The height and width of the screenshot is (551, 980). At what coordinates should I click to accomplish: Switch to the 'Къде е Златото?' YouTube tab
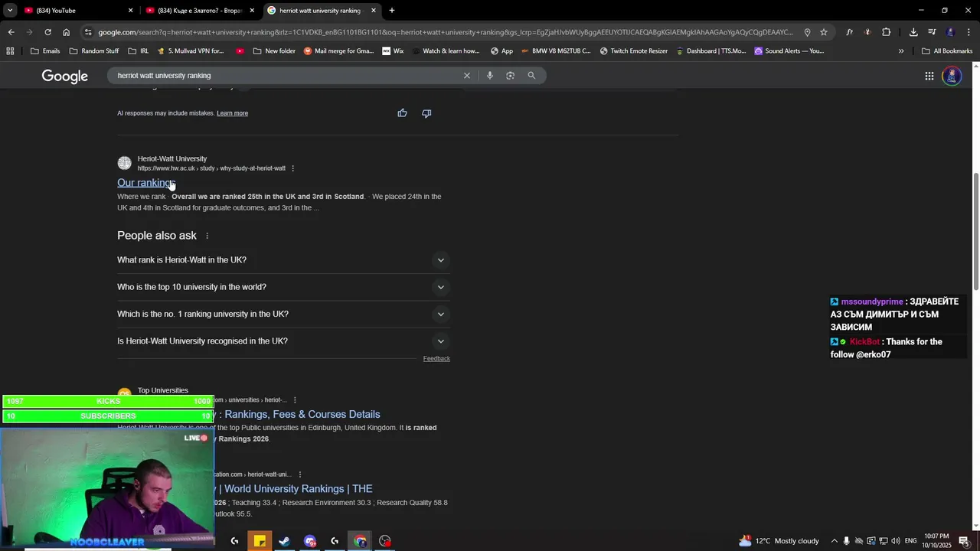pyautogui.click(x=201, y=11)
